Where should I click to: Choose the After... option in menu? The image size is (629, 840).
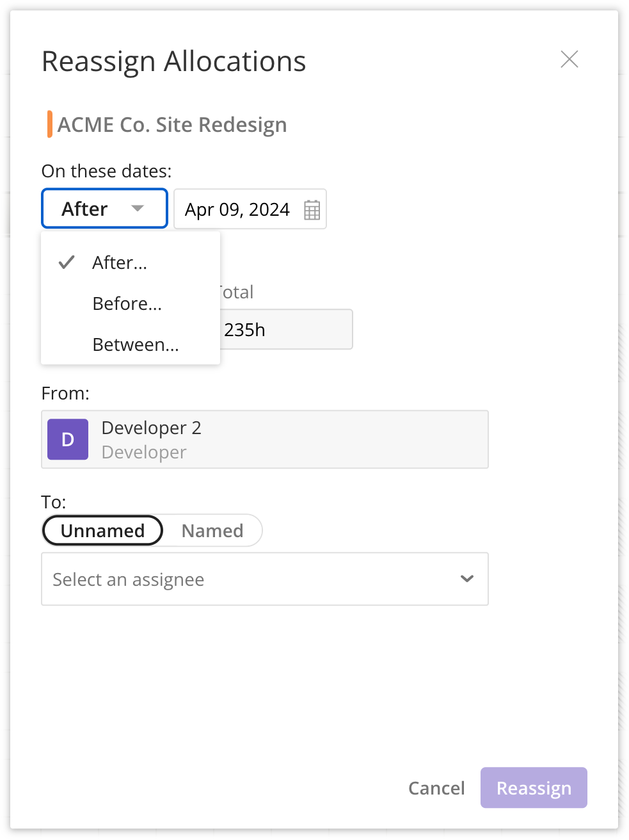[x=120, y=262]
